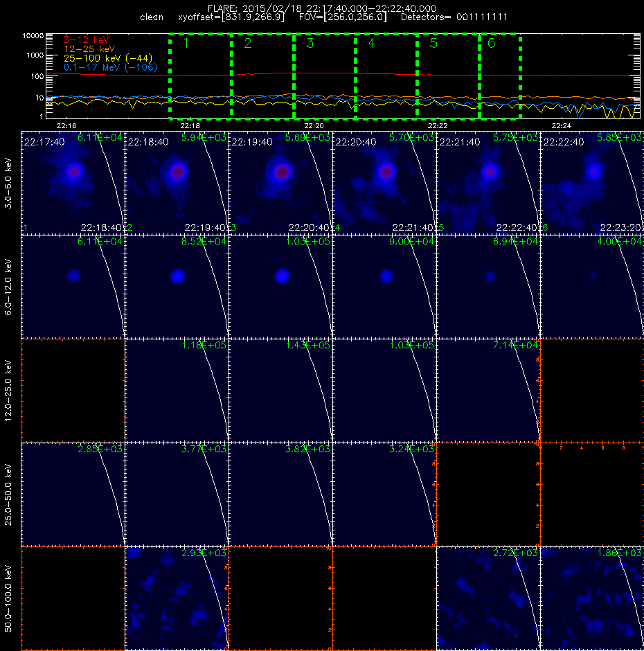Click the '3.0-6.0 keV' row label
The width and height of the screenshot is (644, 651).
point(8,183)
